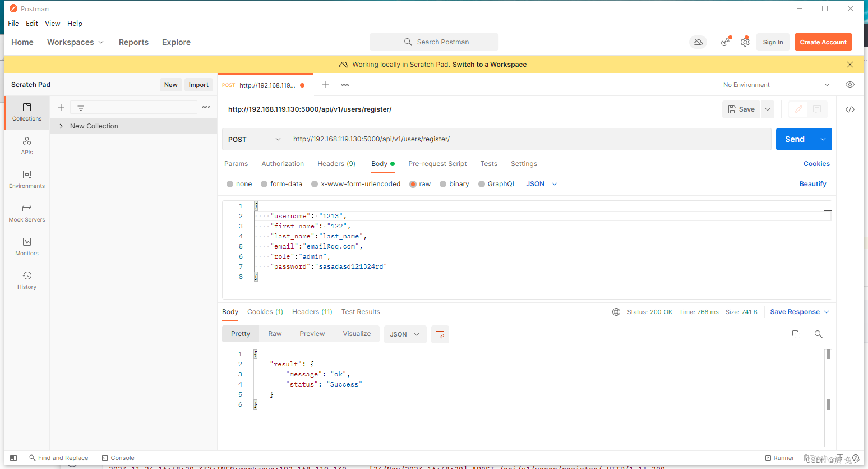This screenshot has height=469, width=868.
Task: Toggle word wrap in response viewer
Action: 440,334
